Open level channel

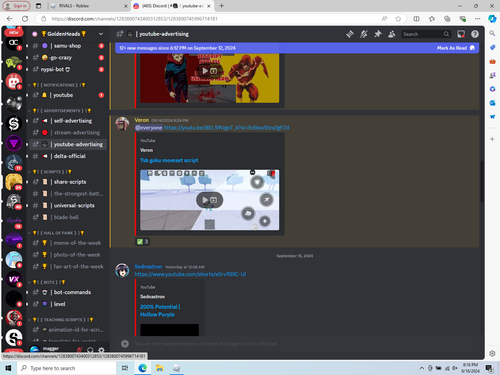pyautogui.click(x=67, y=304)
